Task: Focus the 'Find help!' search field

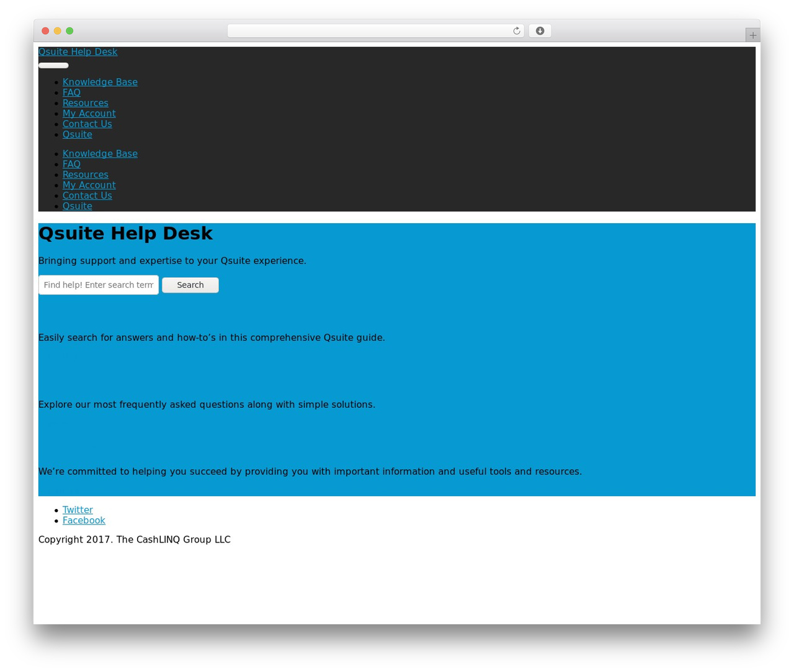Action: [x=99, y=285]
